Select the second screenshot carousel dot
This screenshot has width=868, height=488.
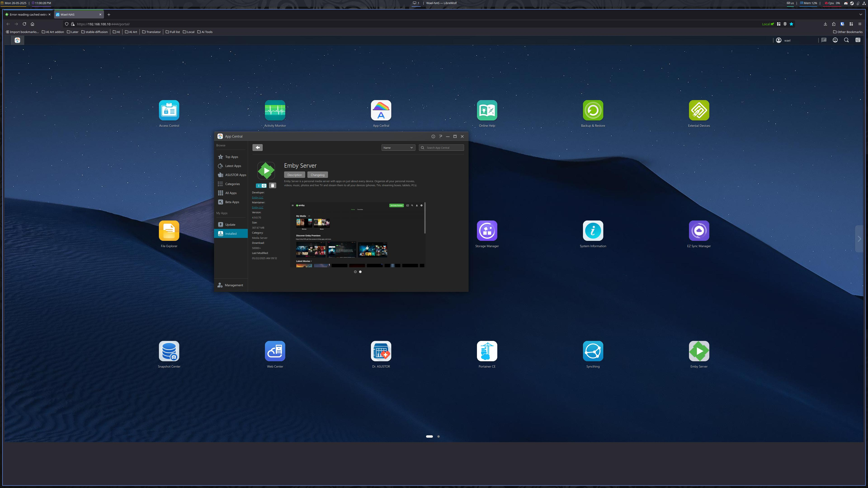coord(360,272)
